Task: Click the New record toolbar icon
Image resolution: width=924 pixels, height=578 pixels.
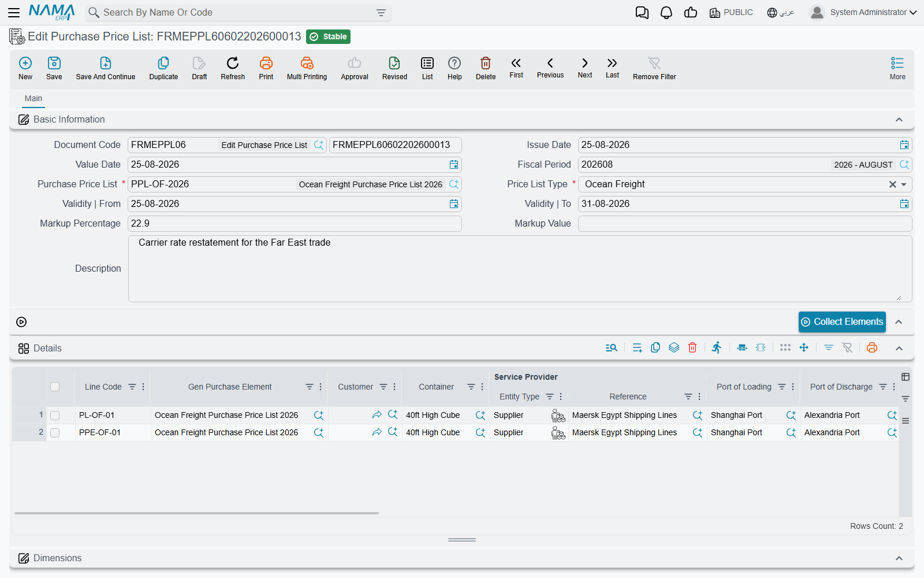Action: pyautogui.click(x=25, y=68)
